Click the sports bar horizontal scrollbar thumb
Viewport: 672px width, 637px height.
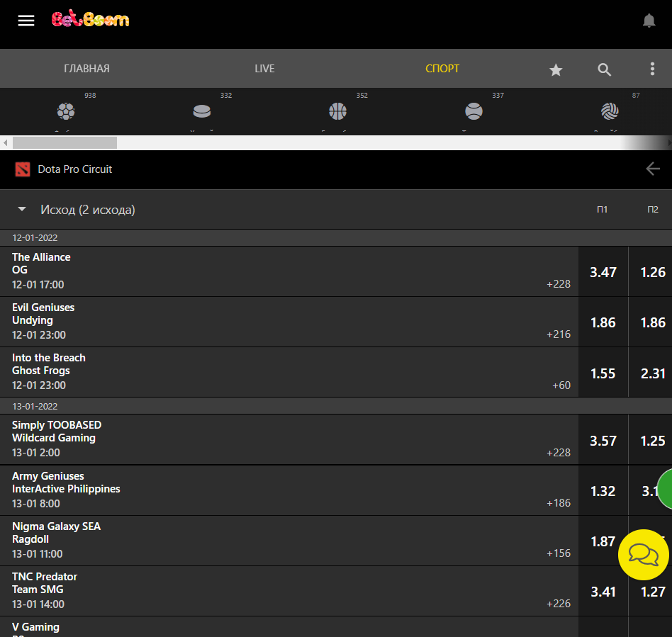point(65,142)
